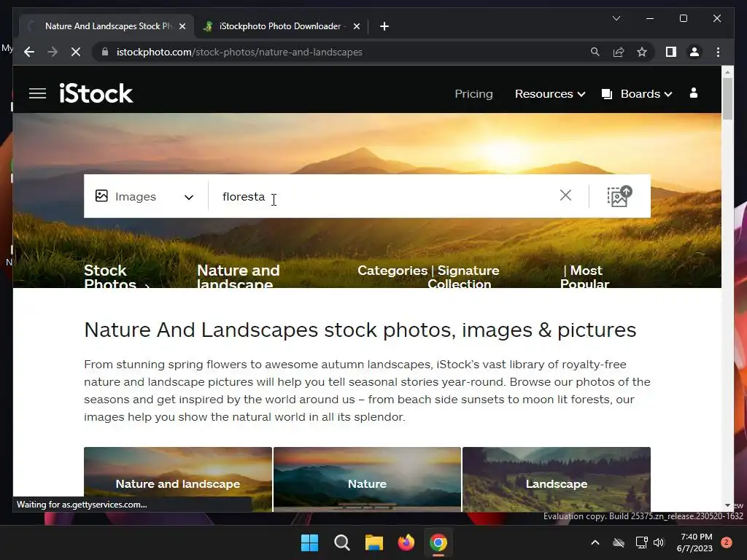Click the iStock logo
This screenshot has height=560, width=747.
click(96, 93)
